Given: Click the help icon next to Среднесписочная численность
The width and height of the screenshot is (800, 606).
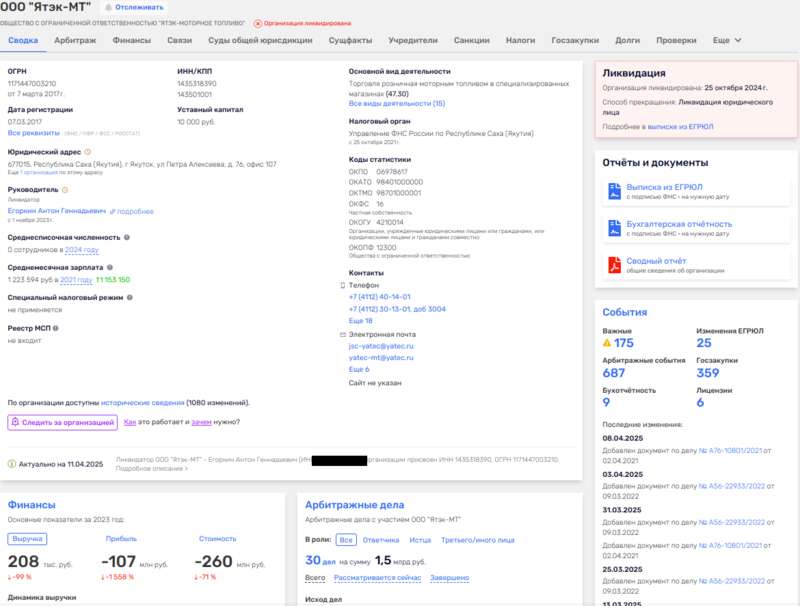Looking at the screenshot, I should click(x=127, y=237).
